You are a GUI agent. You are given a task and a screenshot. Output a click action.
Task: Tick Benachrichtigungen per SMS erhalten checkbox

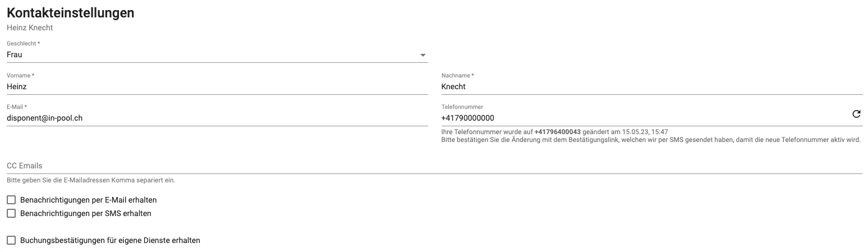[x=11, y=213]
